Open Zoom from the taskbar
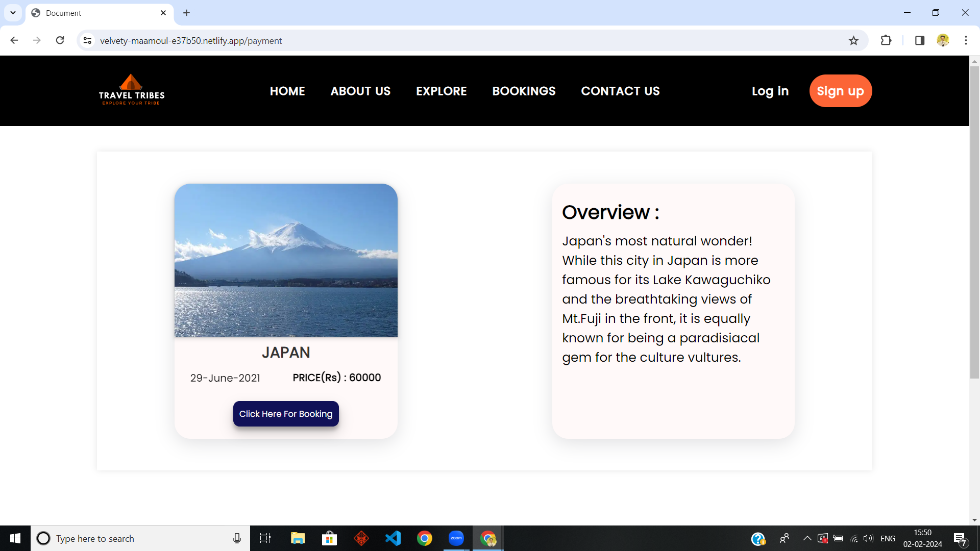The height and width of the screenshot is (551, 980). [456, 538]
